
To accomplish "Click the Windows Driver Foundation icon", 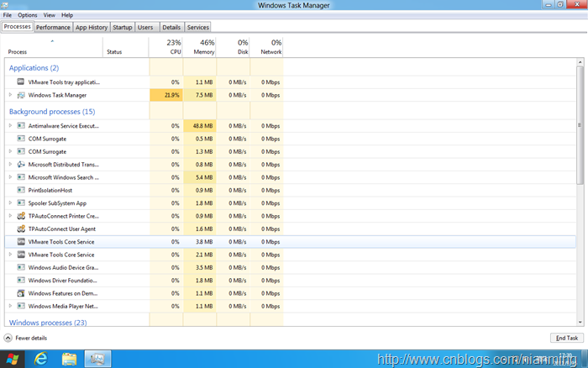I will (21, 281).
